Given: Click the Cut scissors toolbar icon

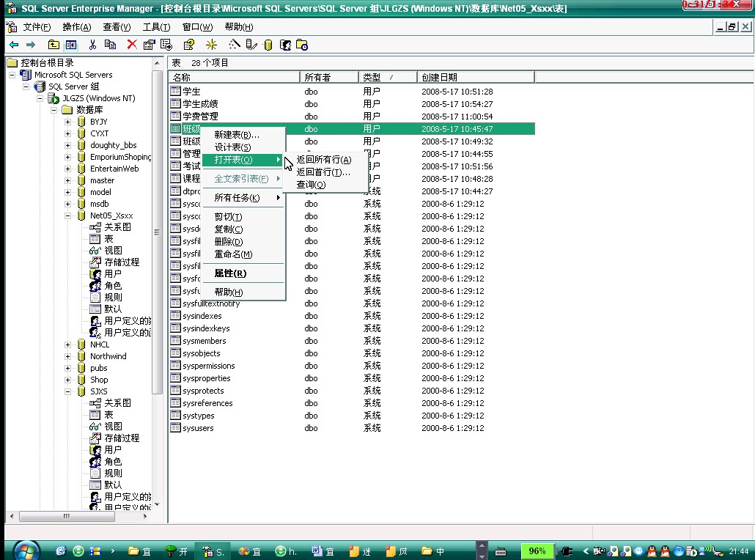Looking at the screenshot, I should pos(92,45).
